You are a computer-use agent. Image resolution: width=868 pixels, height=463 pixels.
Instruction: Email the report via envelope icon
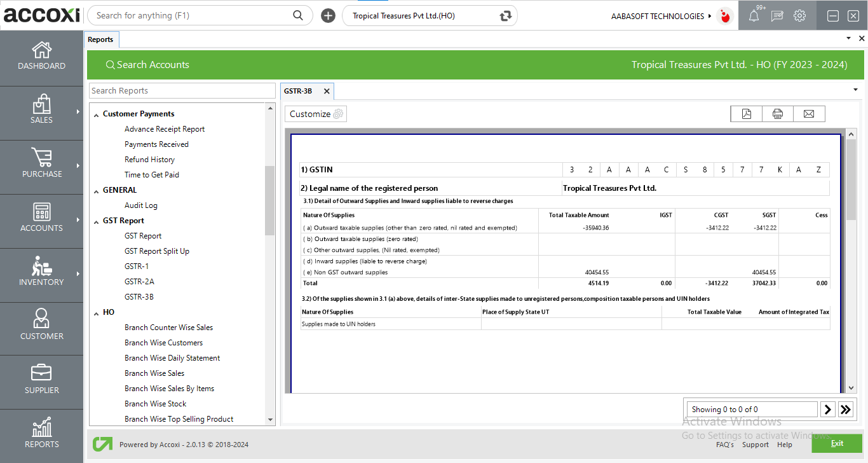click(809, 114)
